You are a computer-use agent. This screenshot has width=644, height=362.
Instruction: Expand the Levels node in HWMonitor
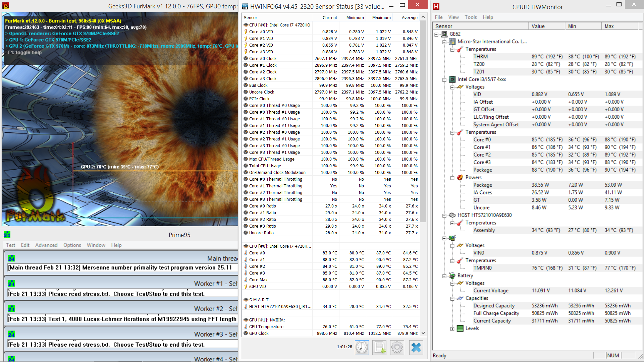click(x=452, y=329)
